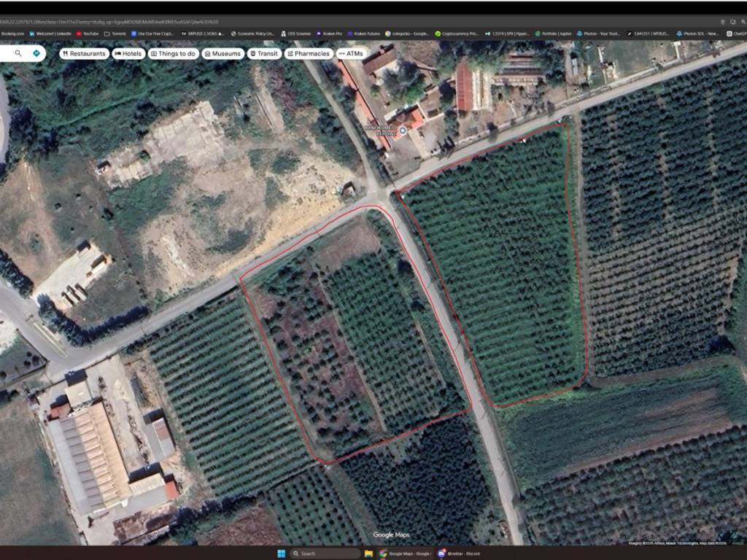The image size is (747, 560).
Task: Click the map place marker pin
Action: 403,130
